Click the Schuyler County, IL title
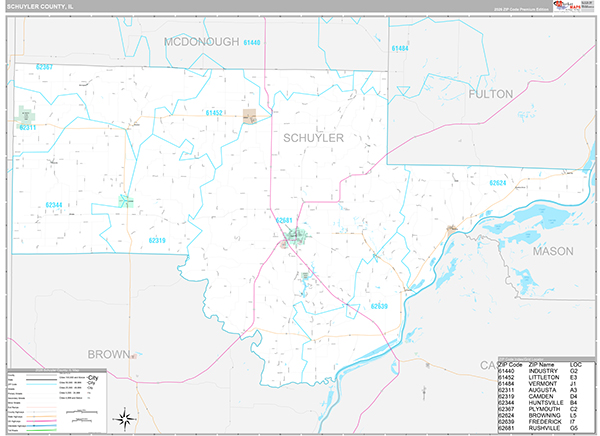Image resolution: width=600 pixels, height=436 pixels. [40, 7]
